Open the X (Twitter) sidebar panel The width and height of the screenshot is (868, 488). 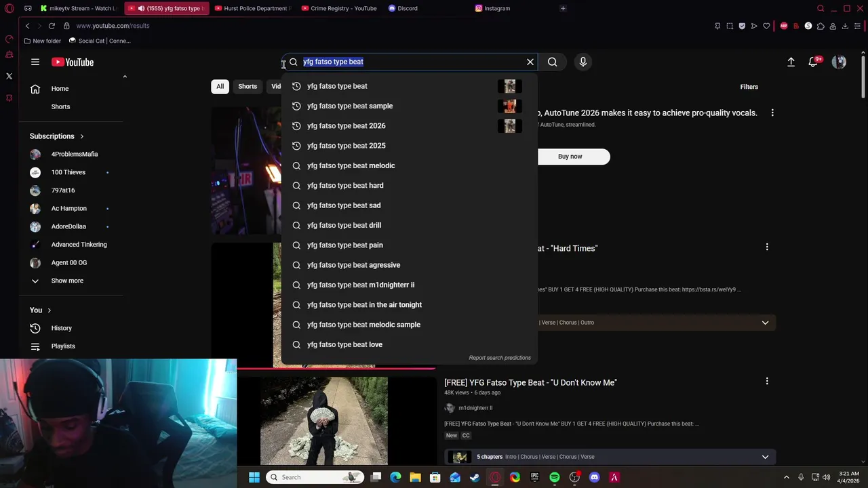(x=9, y=76)
